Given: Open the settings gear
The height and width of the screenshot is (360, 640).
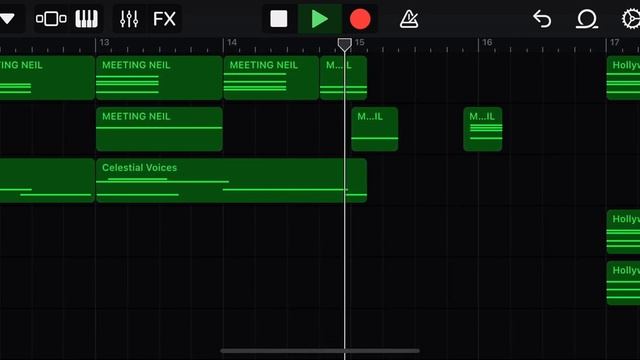Looking at the screenshot, I should click(x=631, y=19).
